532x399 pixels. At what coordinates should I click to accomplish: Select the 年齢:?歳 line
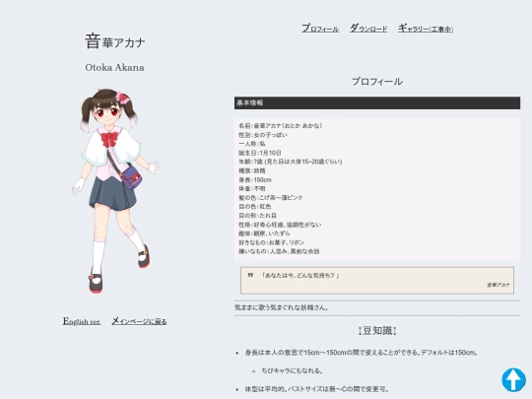pos(291,162)
